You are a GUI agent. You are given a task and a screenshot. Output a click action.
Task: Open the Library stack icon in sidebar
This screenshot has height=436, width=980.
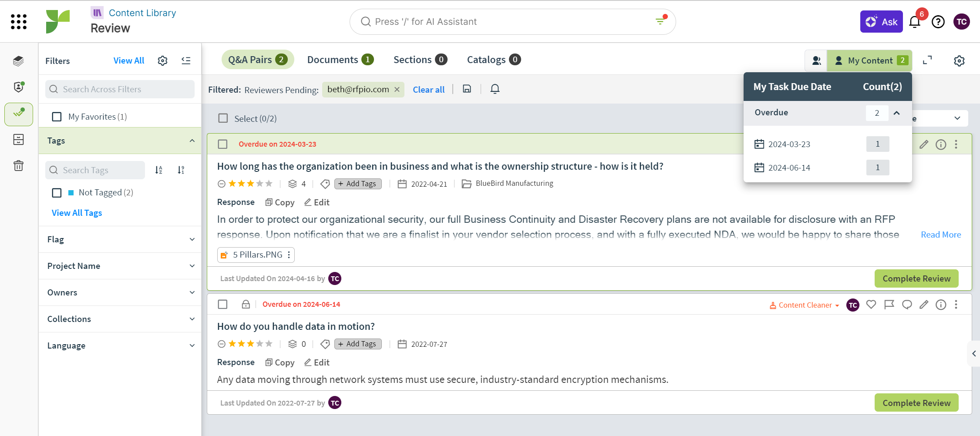click(18, 61)
